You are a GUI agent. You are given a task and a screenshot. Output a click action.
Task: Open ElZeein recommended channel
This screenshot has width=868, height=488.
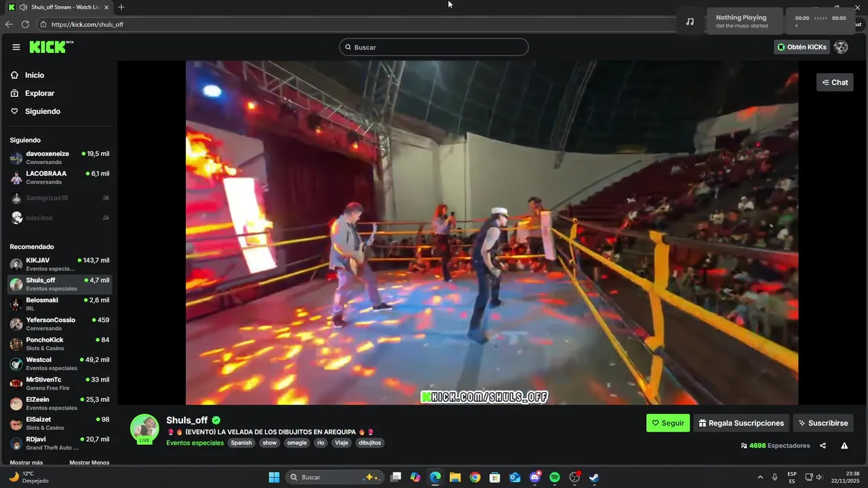pos(60,403)
